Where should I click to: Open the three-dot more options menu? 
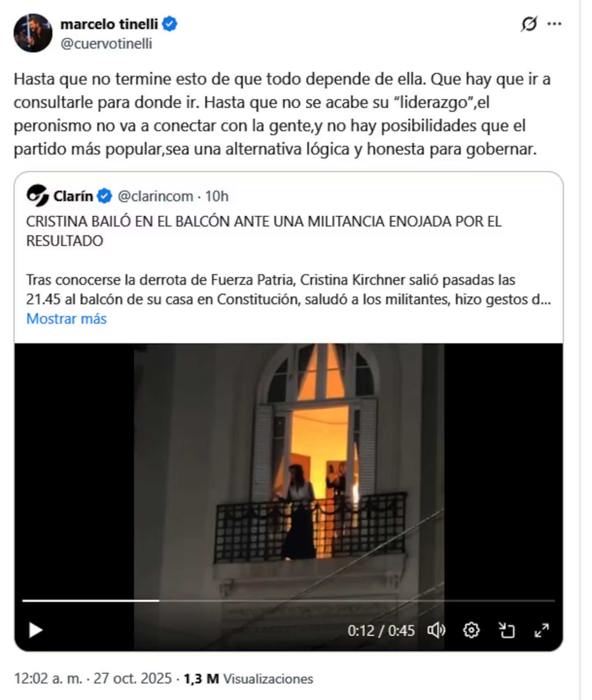coord(555,24)
